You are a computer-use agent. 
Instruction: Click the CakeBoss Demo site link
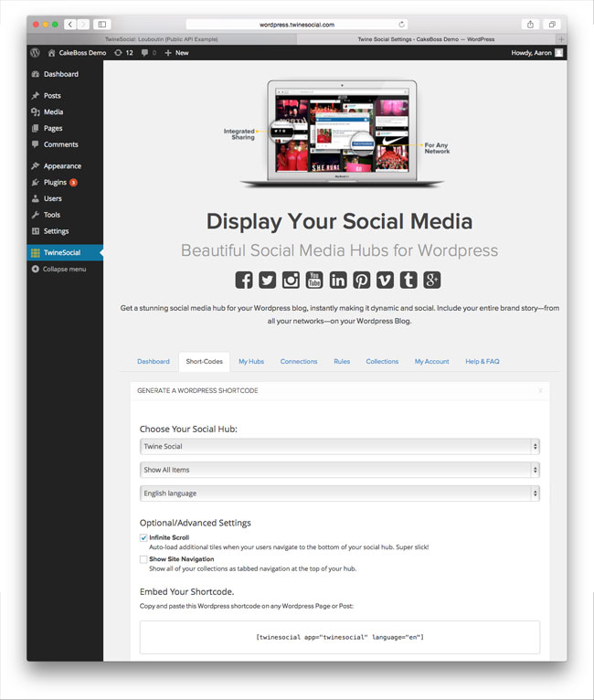[x=77, y=53]
